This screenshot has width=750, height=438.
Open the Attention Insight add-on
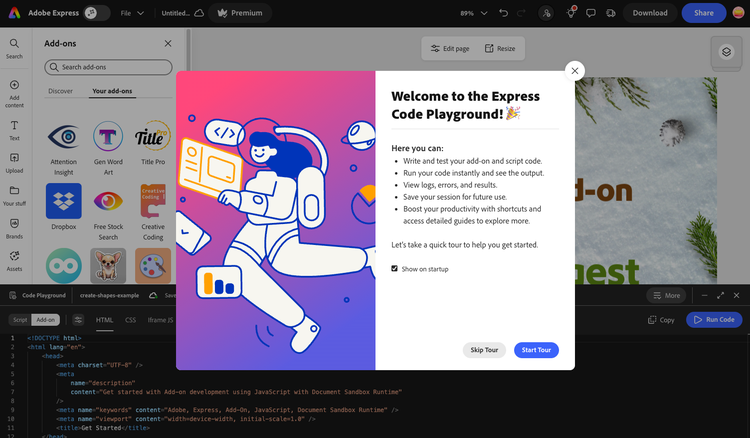[64, 143]
